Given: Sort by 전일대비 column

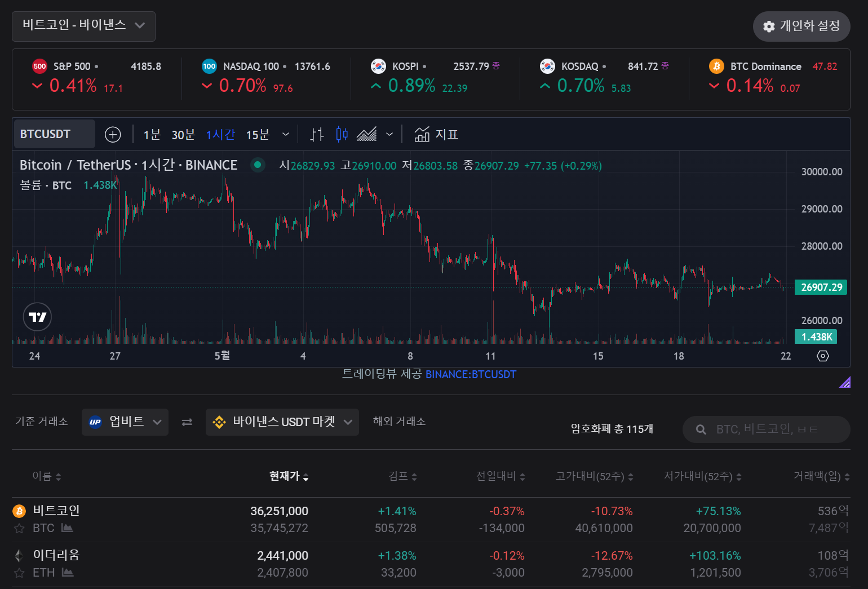Looking at the screenshot, I should (501, 476).
